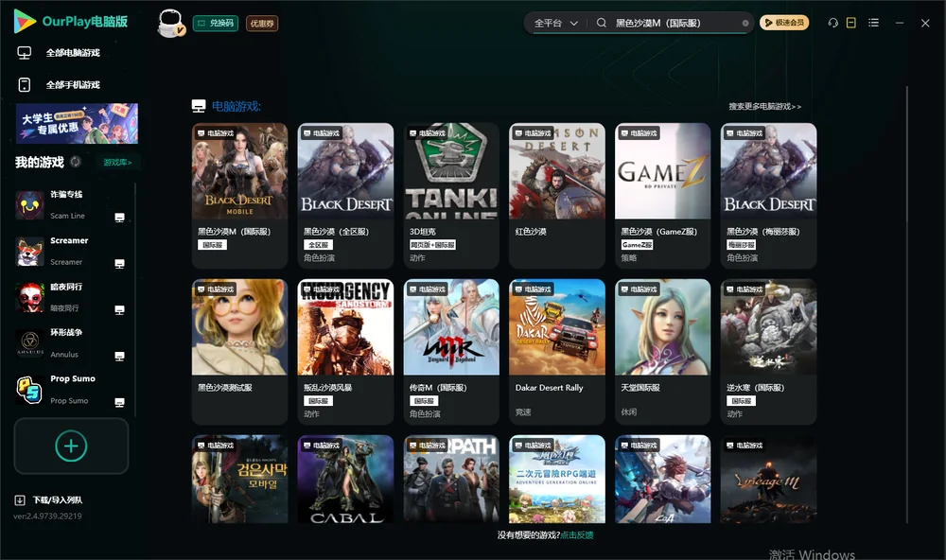Image resolution: width=946 pixels, height=560 pixels.
Task: Open the 叛乱:沙漠风暴 Insurgency card
Action: [345, 352]
